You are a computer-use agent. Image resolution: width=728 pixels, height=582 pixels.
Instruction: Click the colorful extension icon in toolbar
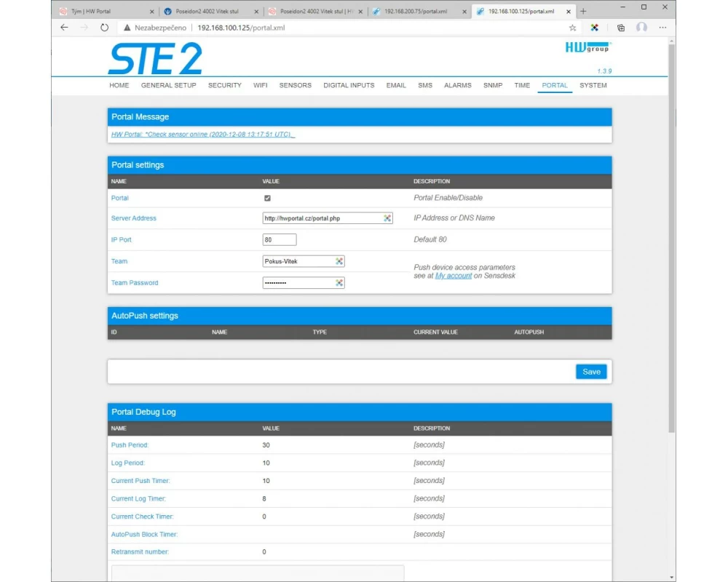pos(595,28)
